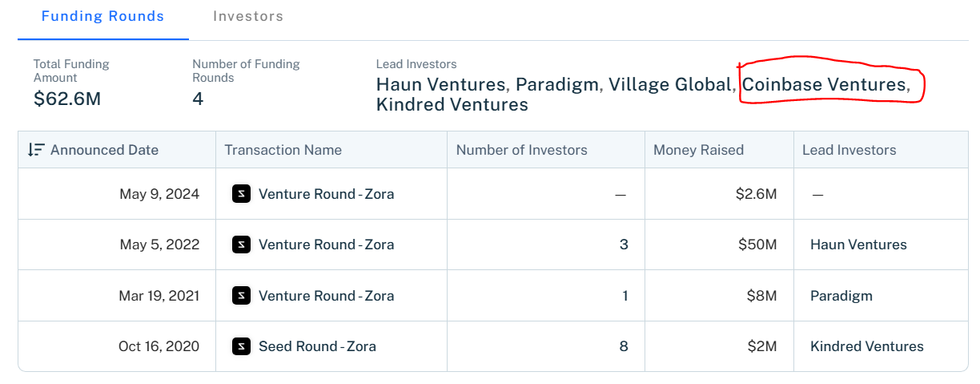980x384 pixels.
Task: Open the Paradigm link in lead investors summary
Action: click(557, 84)
